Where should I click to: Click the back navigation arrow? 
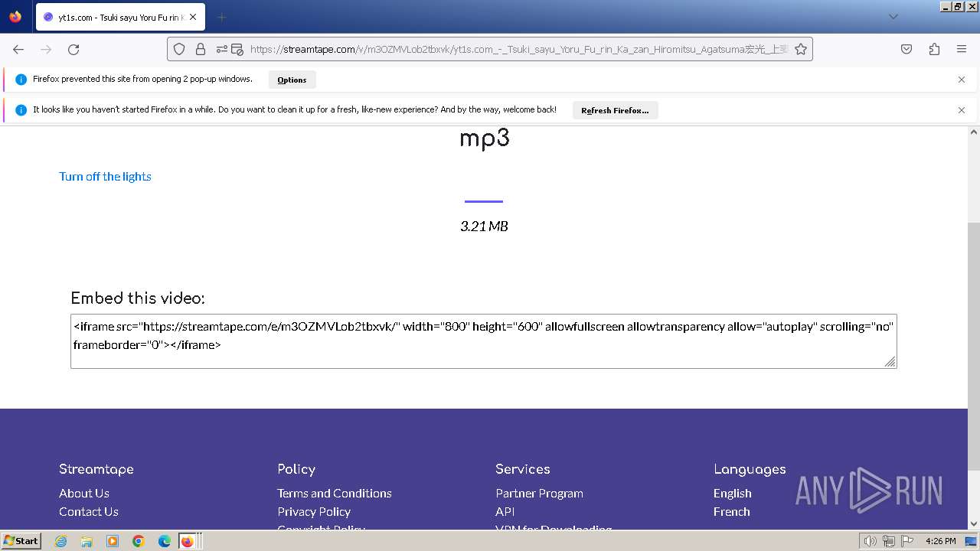click(18, 49)
